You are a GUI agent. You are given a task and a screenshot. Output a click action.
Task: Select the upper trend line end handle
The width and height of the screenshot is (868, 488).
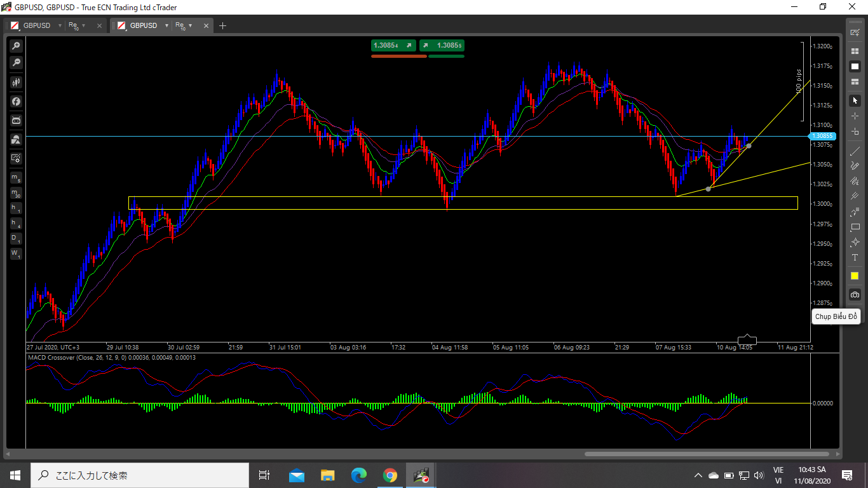(749, 146)
